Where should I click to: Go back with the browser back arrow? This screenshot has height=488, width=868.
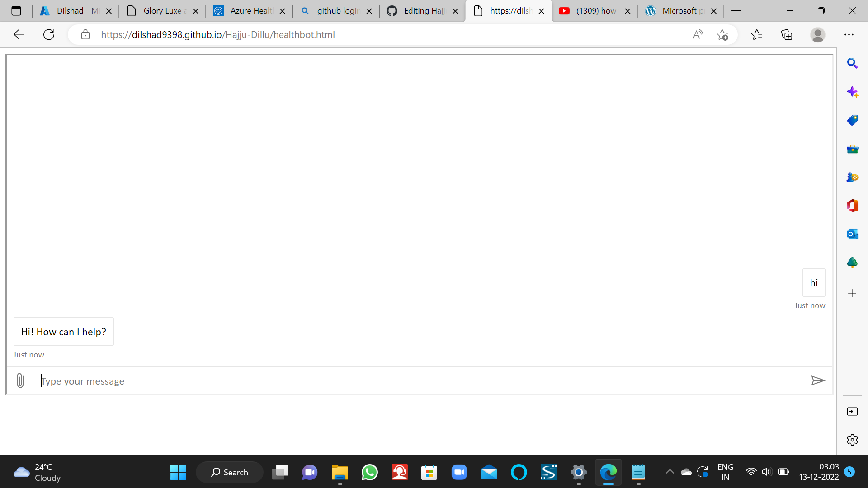19,34
